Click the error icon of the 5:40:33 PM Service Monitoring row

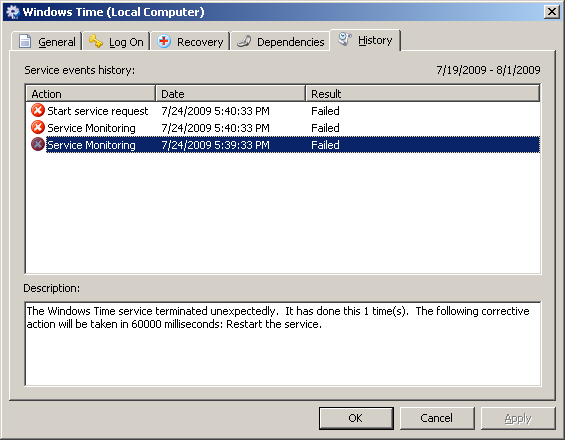[38, 128]
